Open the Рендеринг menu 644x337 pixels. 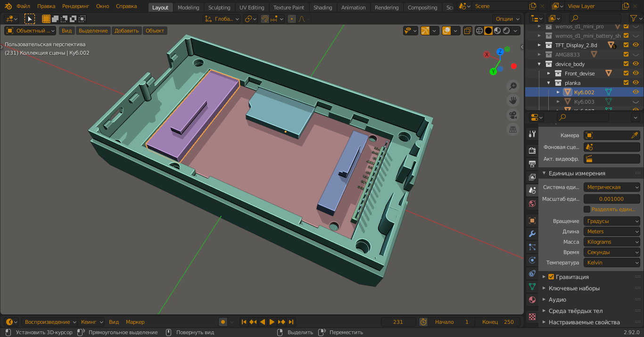tap(75, 6)
